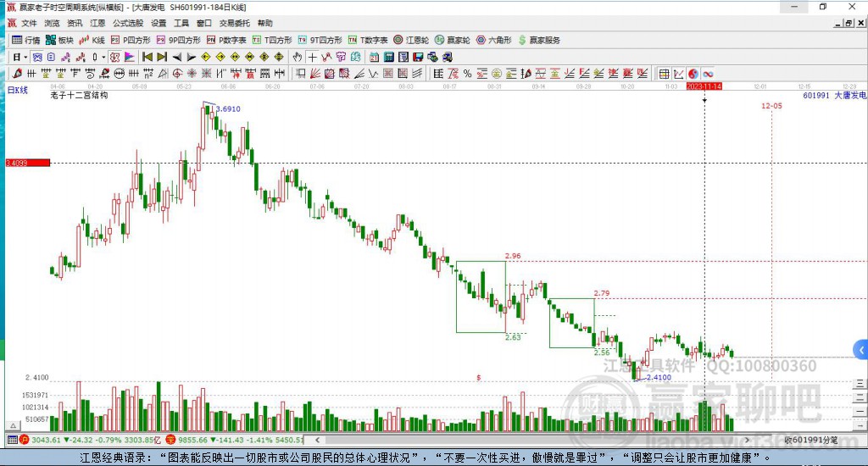
Task: Open 江恩轮 tool
Action: tap(411, 40)
